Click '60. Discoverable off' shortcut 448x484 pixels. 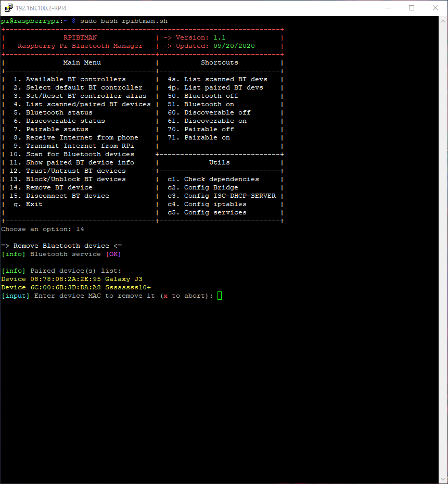click(209, 112)
